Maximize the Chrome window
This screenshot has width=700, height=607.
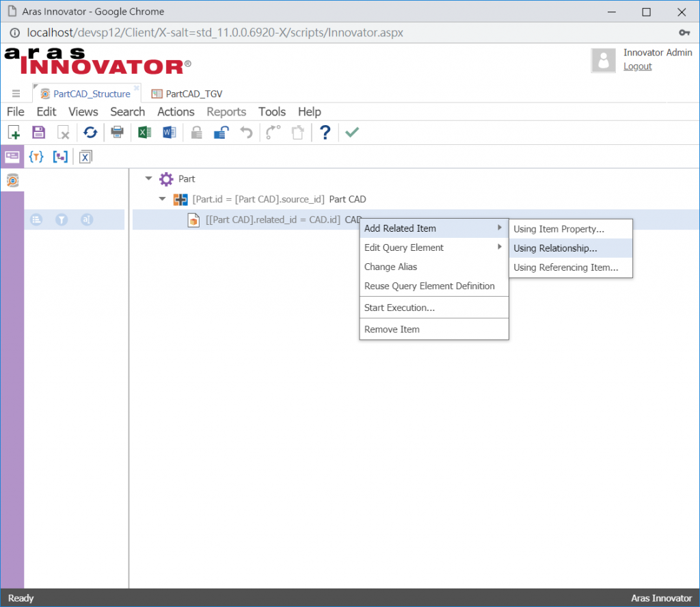pyautogui.click(x=646, y=12)
